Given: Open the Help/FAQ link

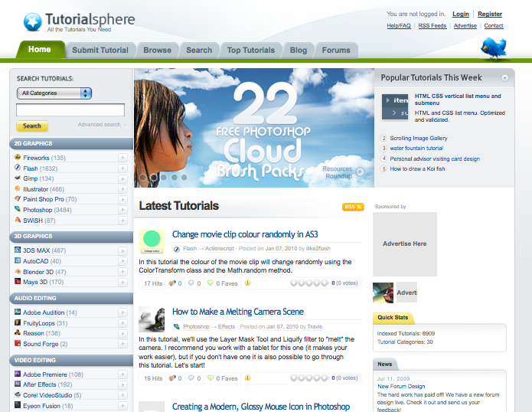Looking at the screenshot, I should [399, 26].
